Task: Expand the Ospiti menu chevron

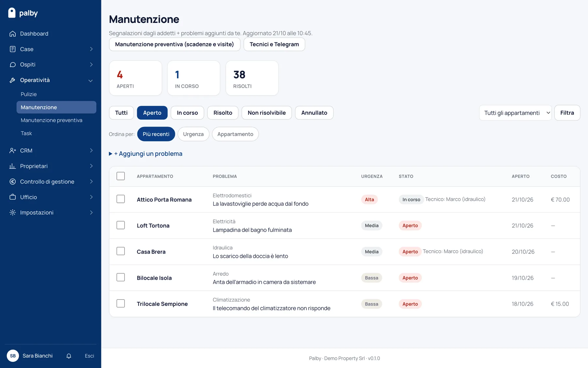Action: point(91,64)
